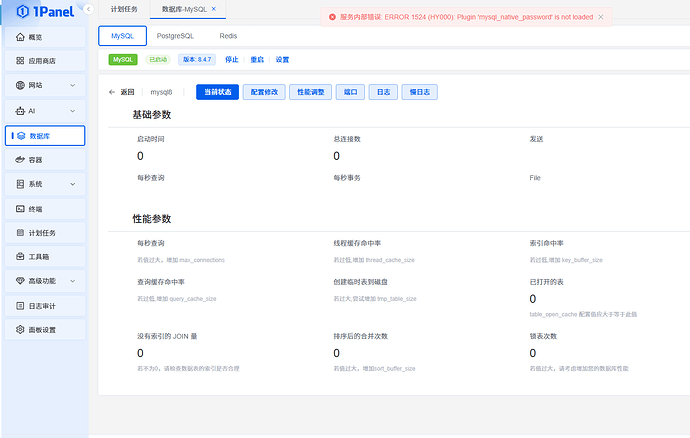Collapse the sidebar with the arrow button
The image size is (690, 438).
88,9
